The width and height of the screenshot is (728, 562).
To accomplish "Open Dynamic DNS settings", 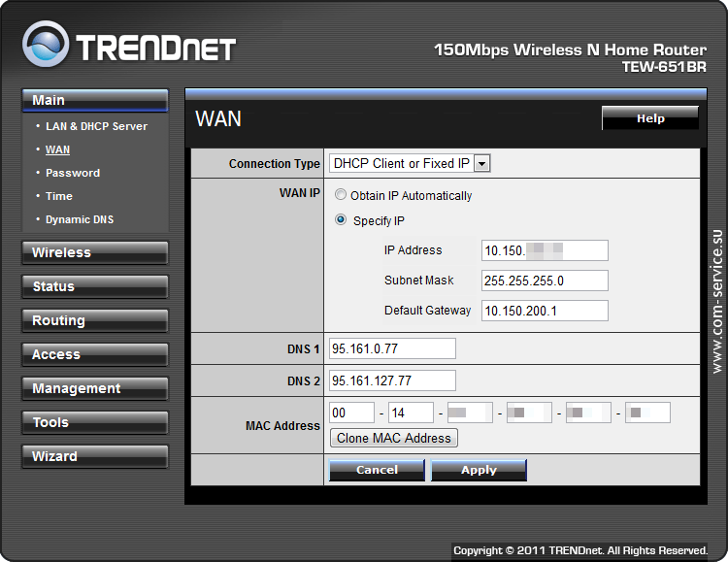I will point(80,219).
